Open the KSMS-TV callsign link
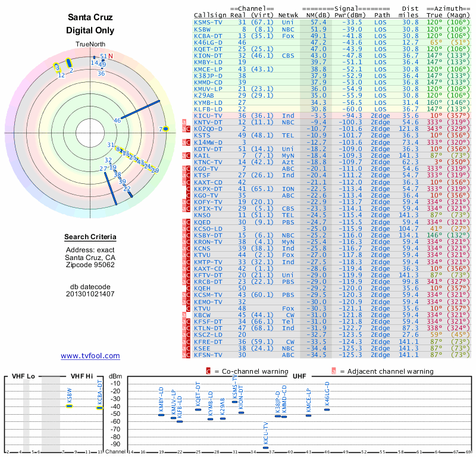 click(x=208, y=22)
